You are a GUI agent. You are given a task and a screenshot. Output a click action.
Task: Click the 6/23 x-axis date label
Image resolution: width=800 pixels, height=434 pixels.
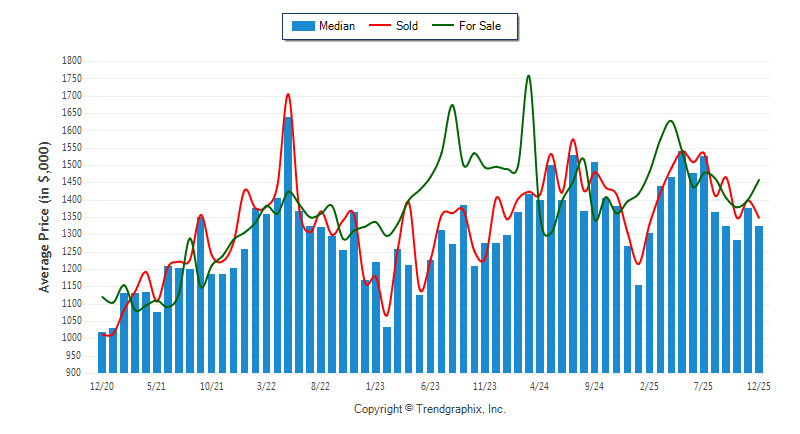click(x=430, y=385)
